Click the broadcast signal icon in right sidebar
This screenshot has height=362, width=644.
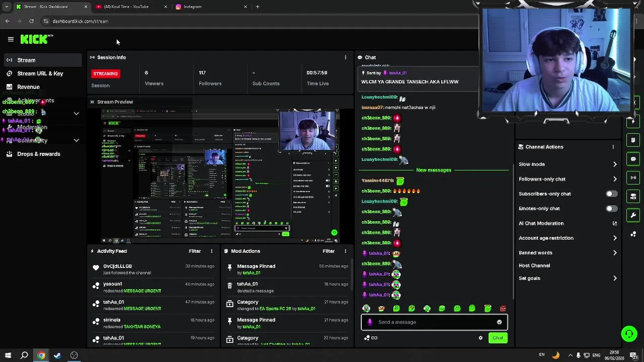(633, 177)
